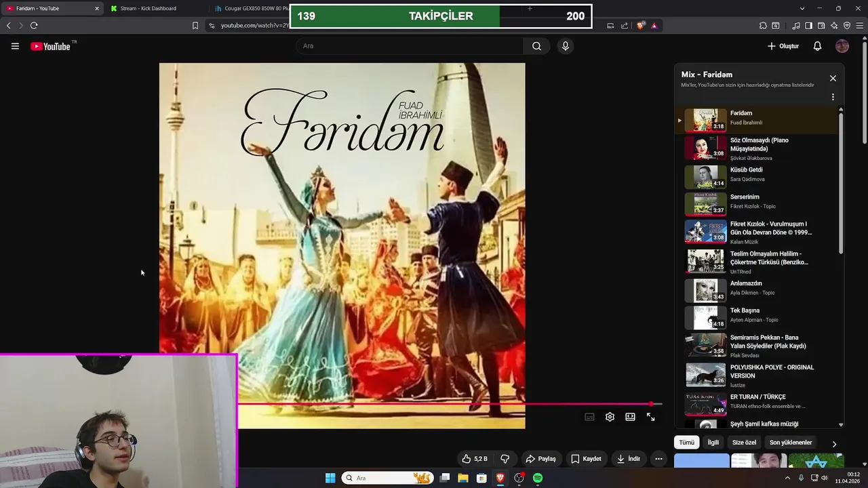Play Serserinim by Fikret Kızılok

pos(758,203)
